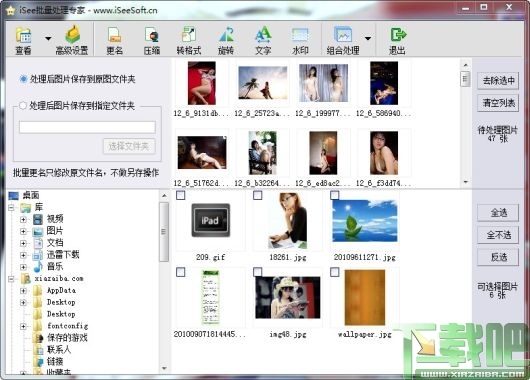Click the 图片 library icon

38,231
